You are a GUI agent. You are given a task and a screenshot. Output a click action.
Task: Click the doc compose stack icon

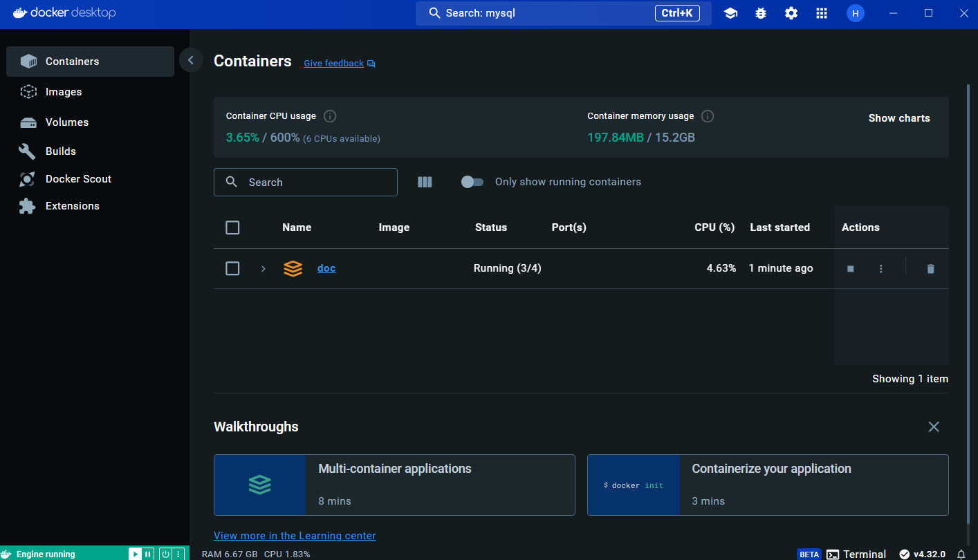293,268
